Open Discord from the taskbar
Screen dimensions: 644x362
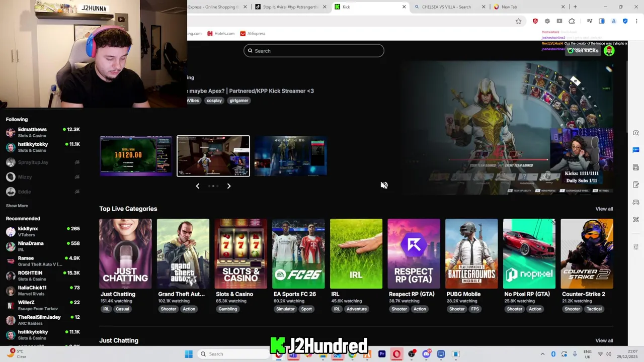(x=426, y=354)
